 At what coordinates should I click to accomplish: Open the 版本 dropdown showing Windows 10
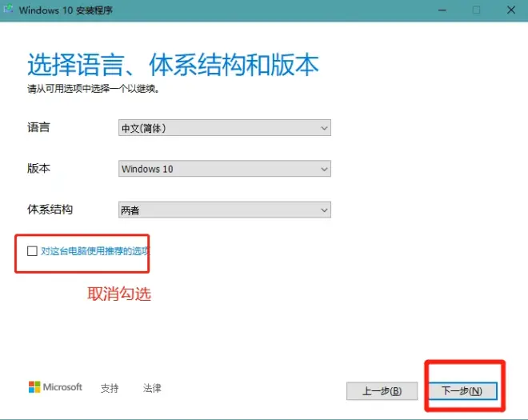225,169
